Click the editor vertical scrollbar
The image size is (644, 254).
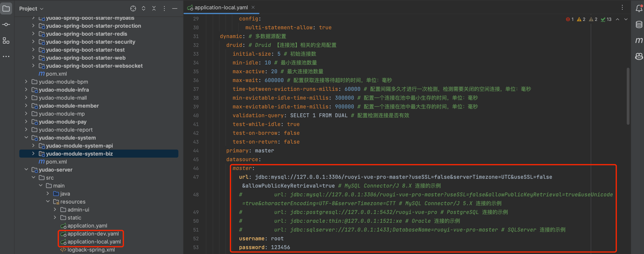628,96
